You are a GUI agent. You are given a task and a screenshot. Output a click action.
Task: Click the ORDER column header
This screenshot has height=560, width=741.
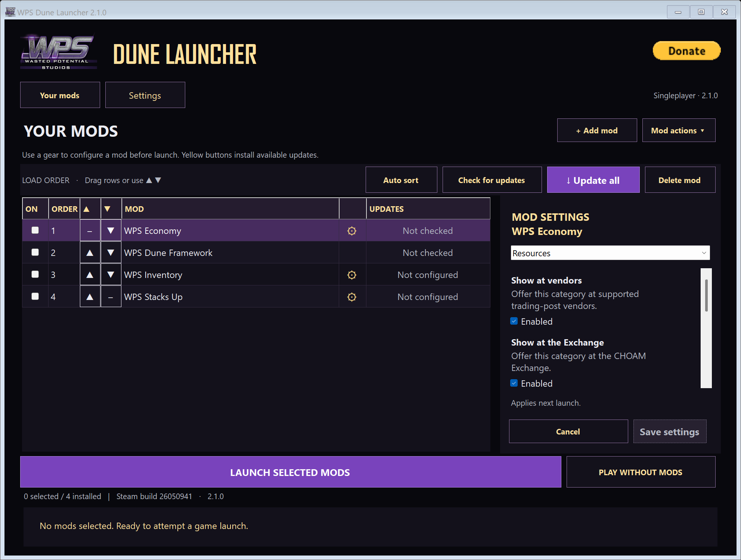64,209
